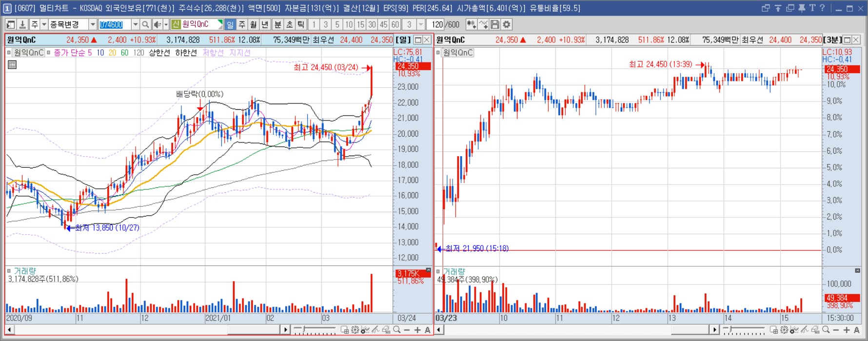This screenshot has height=341, width=868.
Task: Maximize the 3-minute chart pane [3분]
Action: [x=847, y=40]
